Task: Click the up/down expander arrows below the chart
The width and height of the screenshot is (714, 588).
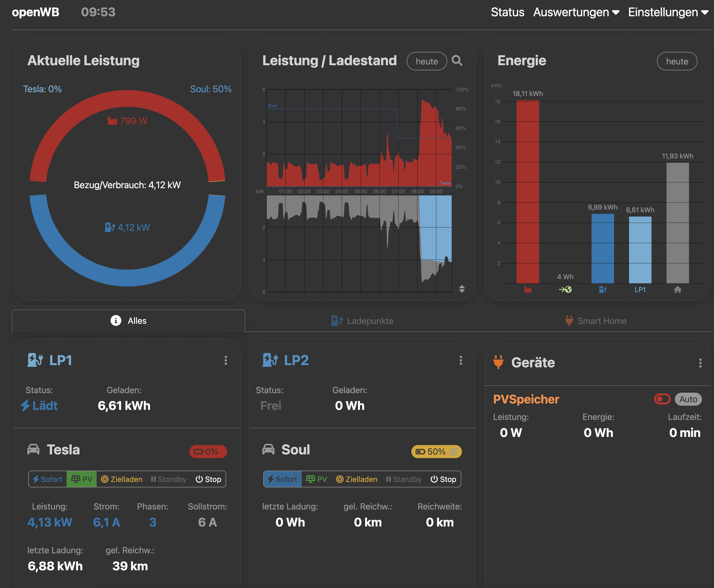Action: [x=462, y=289]
